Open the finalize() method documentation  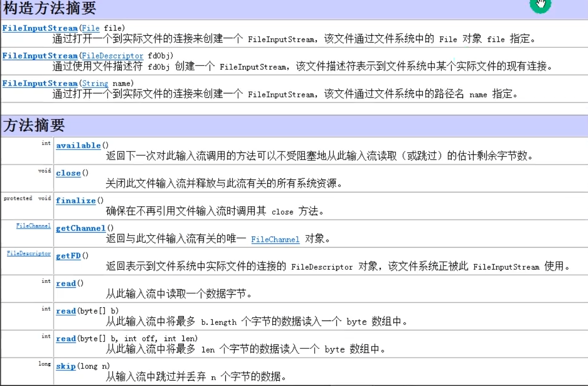pos(76,200)
